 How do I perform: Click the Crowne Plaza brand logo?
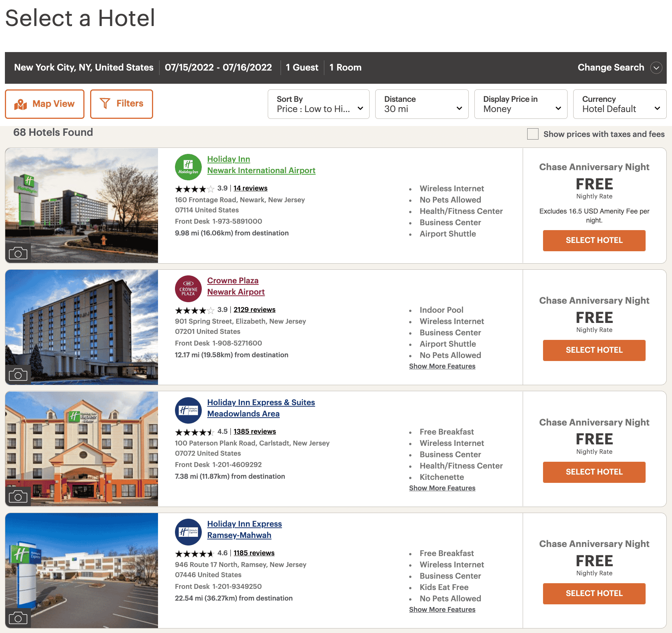tap(188, 289)
